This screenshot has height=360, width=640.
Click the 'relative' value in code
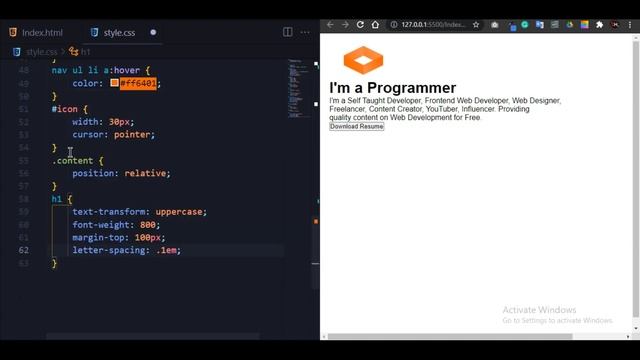pyautogui.click(x=145, y=173)
